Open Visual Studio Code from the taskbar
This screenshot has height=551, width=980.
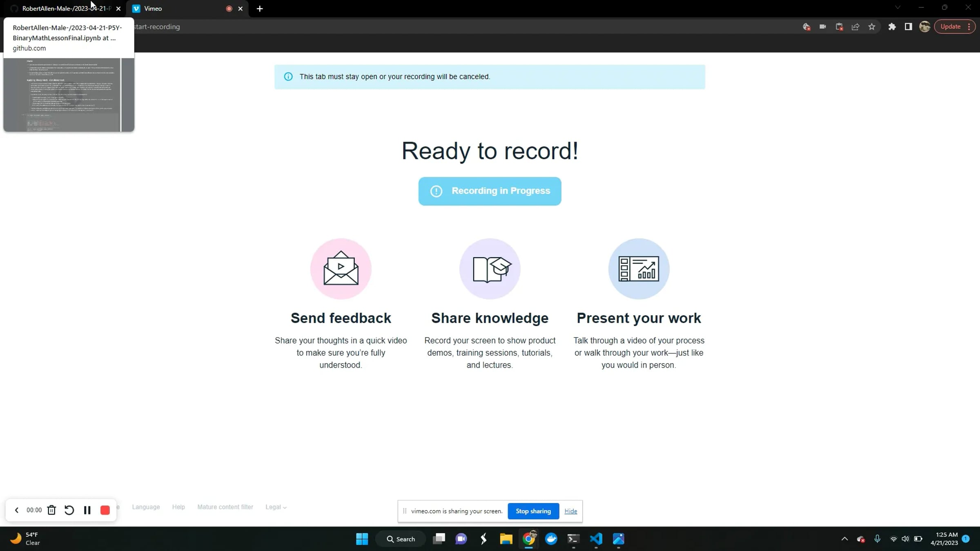[x=596, y=539]
